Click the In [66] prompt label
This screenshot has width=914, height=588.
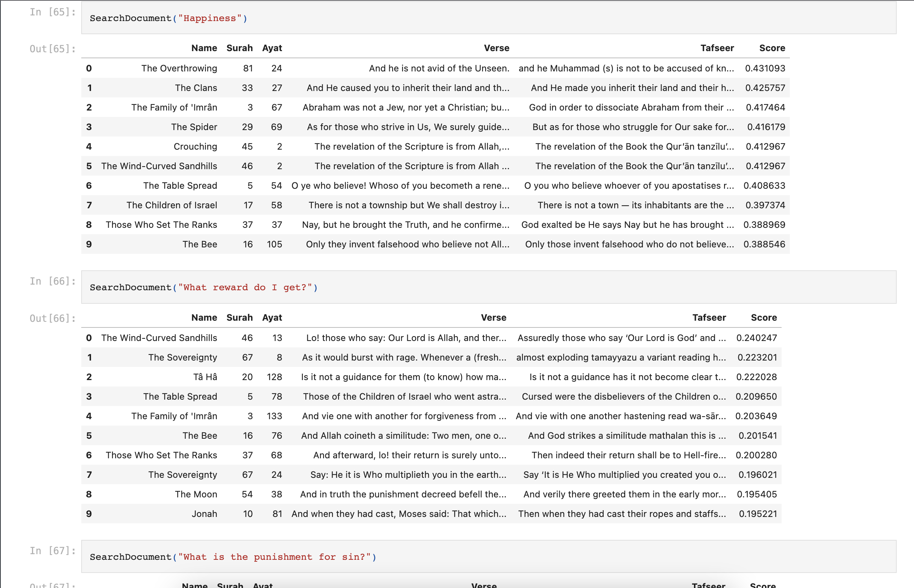(x=53, y=281)
